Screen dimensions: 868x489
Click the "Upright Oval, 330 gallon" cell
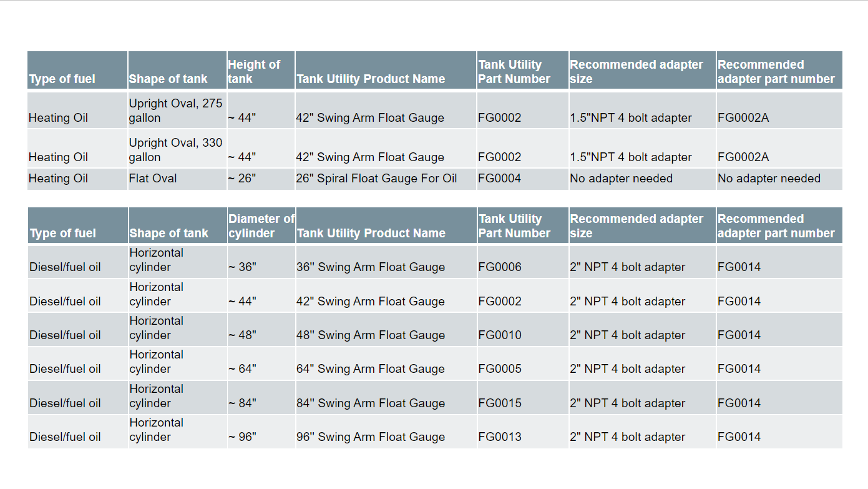click(177, 149)
